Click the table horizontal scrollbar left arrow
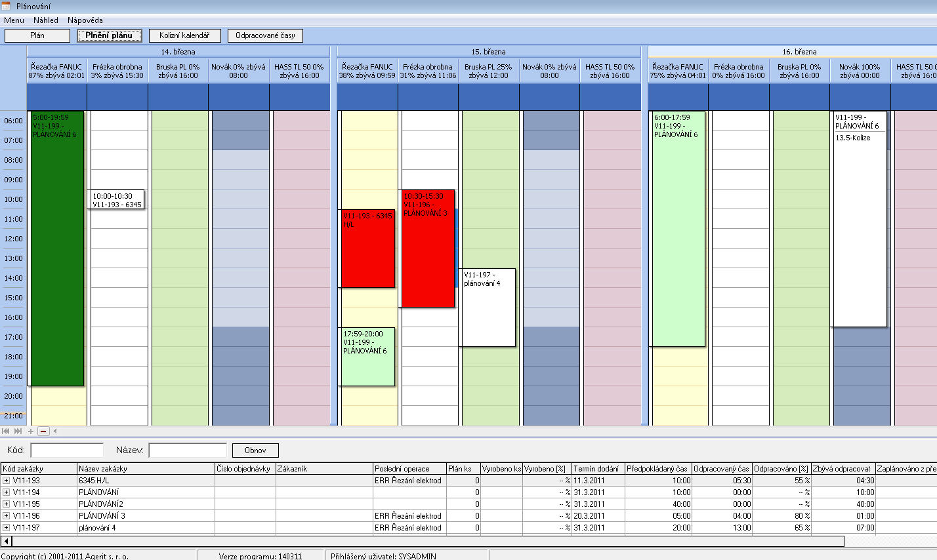Image resolution: width=937 pixels, height=560 pixels. tap(7, 541)
